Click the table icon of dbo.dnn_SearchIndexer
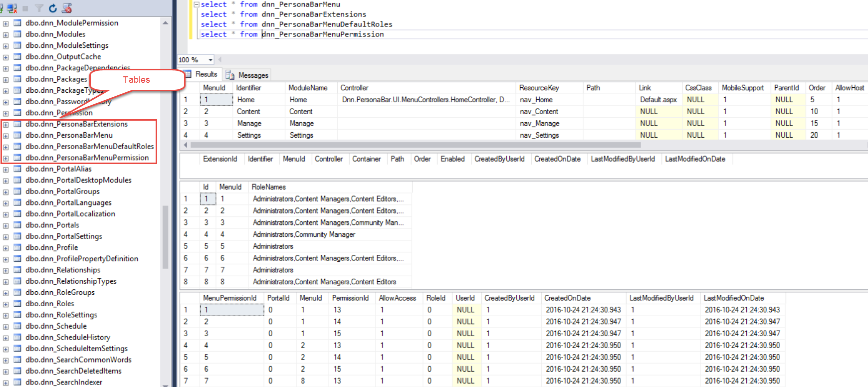Screen dimensions: 868x387 tap(17, 382)
